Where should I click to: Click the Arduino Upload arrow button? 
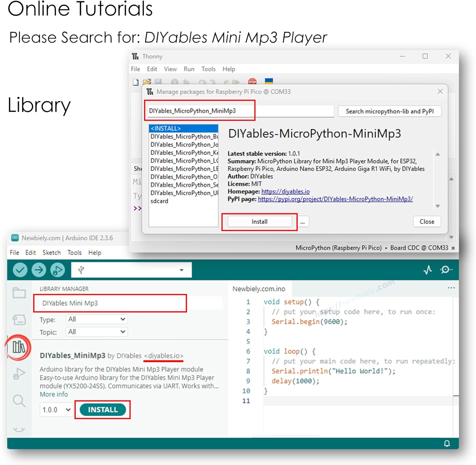(39, 270)
